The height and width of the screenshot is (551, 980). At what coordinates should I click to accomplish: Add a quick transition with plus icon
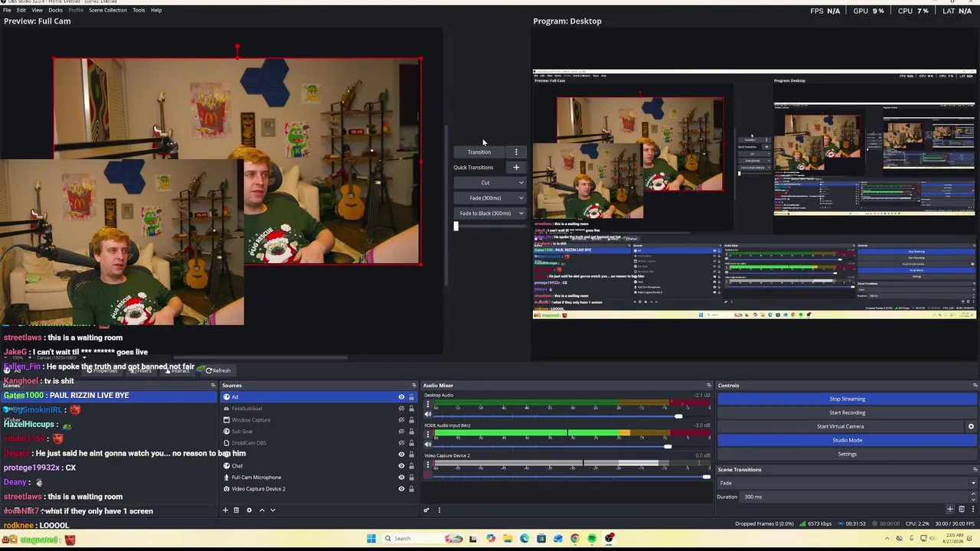click(516, 167)
